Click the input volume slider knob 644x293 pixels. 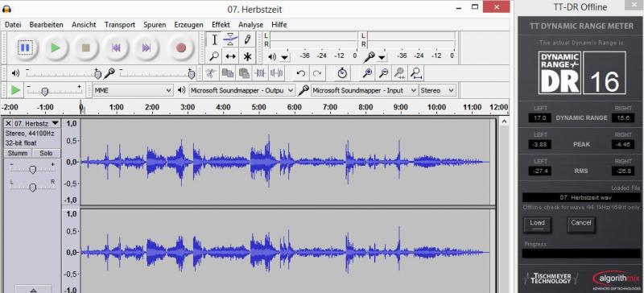[x=191, y=74]
